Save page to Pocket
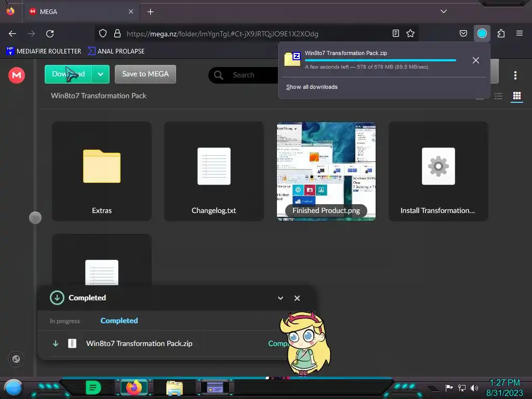 pyautogui.click(x=463, y=33)
